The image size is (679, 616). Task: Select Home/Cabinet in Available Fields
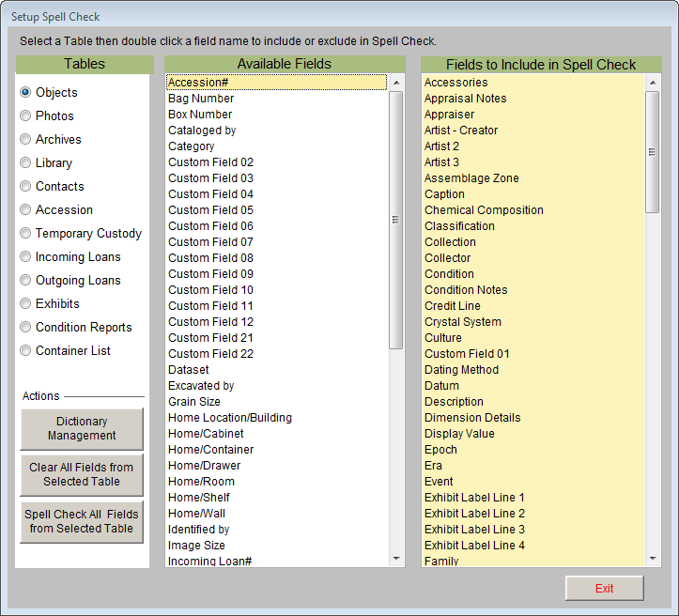coord(206,434)
